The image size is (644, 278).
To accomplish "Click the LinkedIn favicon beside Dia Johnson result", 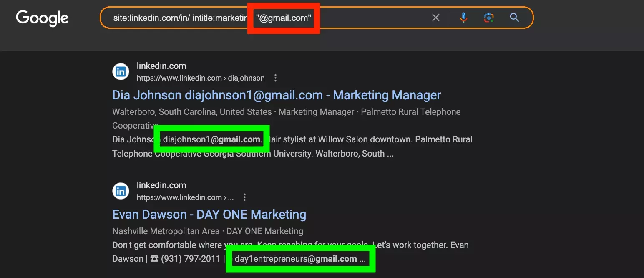I will click(x=121, y=71).
